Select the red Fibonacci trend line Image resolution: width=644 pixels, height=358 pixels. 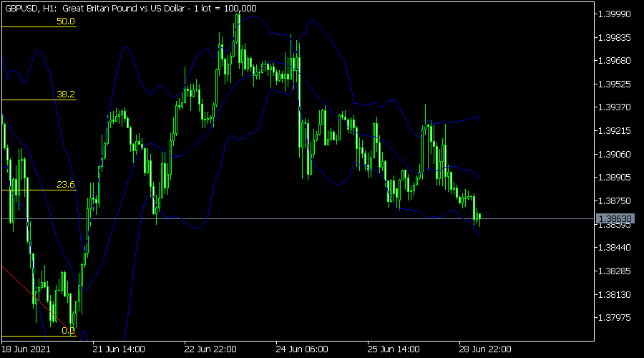pos(39,301)
